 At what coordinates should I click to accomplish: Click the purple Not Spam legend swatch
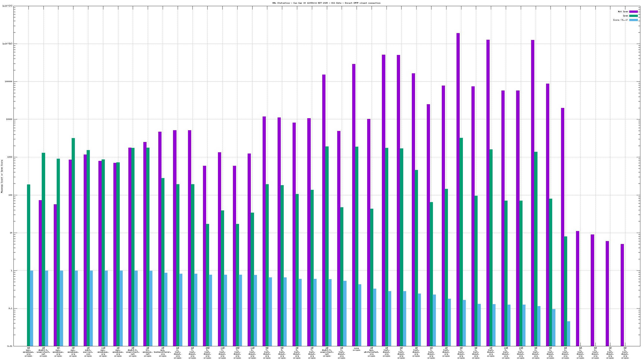click(x=633, y=12)
